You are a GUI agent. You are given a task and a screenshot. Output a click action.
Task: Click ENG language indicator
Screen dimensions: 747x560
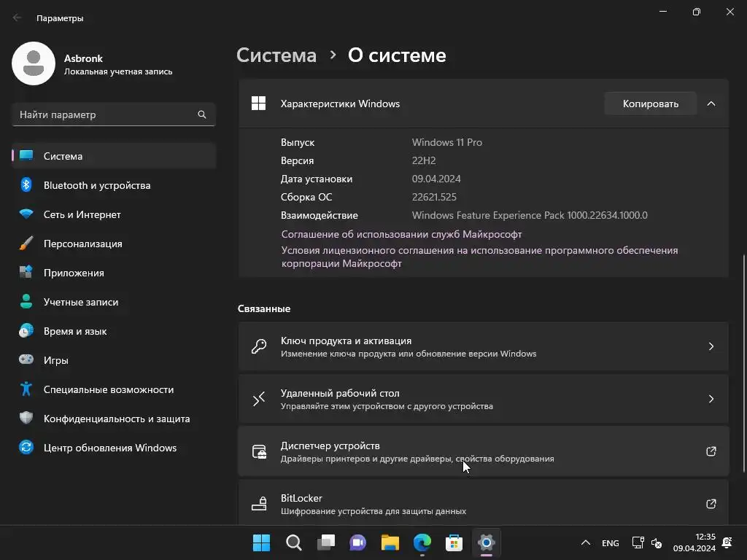coord(611,542)
